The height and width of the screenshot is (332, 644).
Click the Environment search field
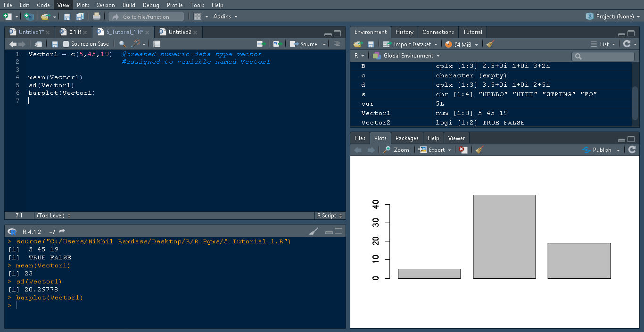point(603,56)
